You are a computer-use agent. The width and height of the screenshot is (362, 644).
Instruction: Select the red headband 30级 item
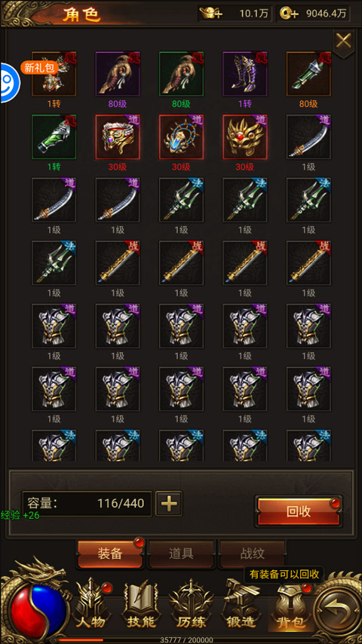pyautogui.click(x=118, y=137)
